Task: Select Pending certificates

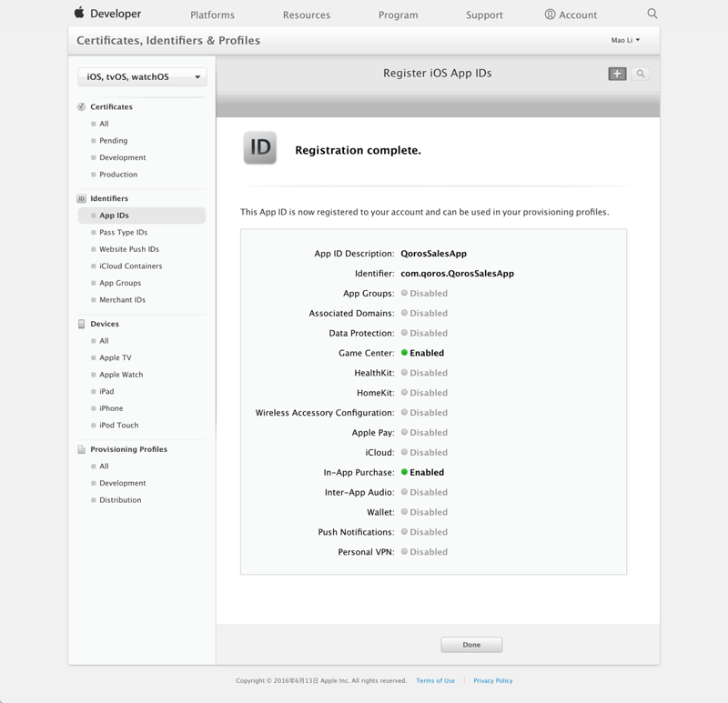Action: click(113, 141)
